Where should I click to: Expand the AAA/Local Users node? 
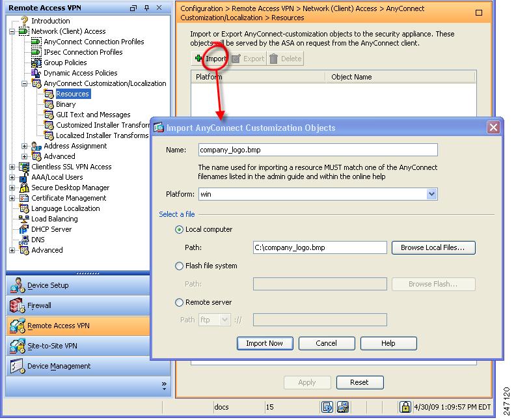tap(12, 178)
